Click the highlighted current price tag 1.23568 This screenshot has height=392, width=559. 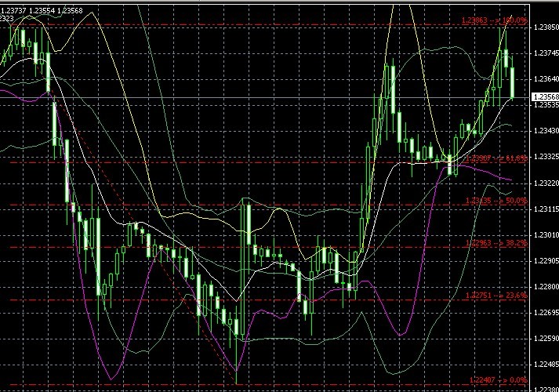pos(546,97)
